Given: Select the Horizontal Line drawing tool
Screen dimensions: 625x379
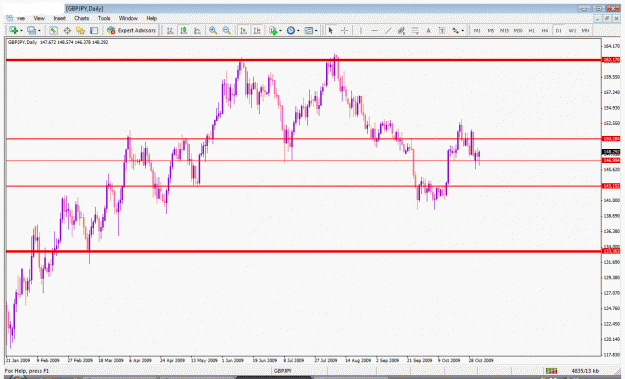Looking at the screenshot, I should tap(374, 30).
